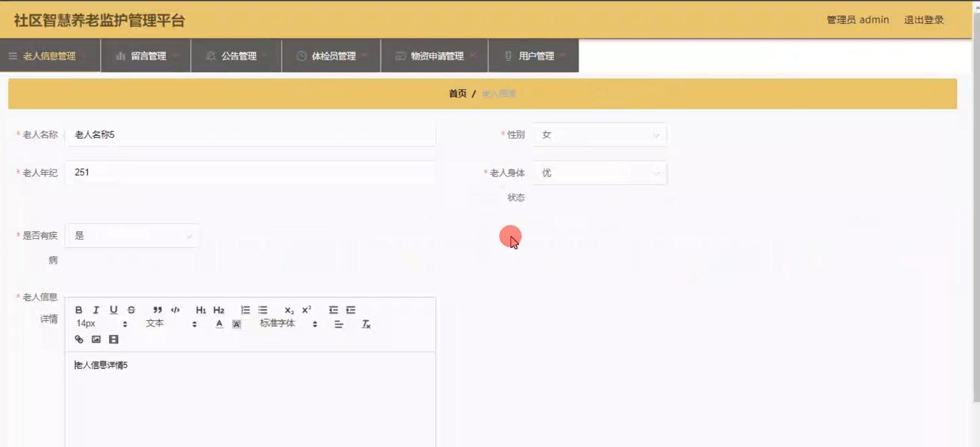Toggle italic formatting in editor
Image resolution: width=980 pixels, height=447 pixels.
(x=96, y=310)
